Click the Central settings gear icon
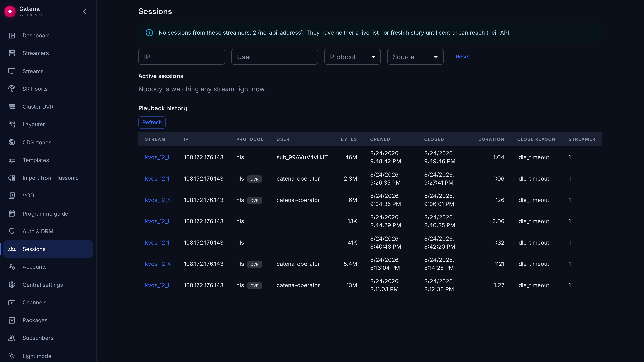The height and width of the screenshot is (362, 644). [12, 285]
